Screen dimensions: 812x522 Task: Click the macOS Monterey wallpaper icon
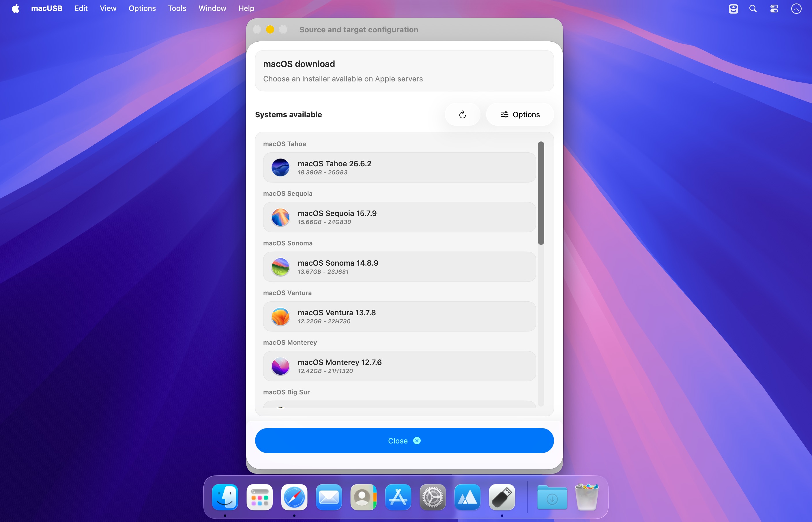click(x=280, y=366)
